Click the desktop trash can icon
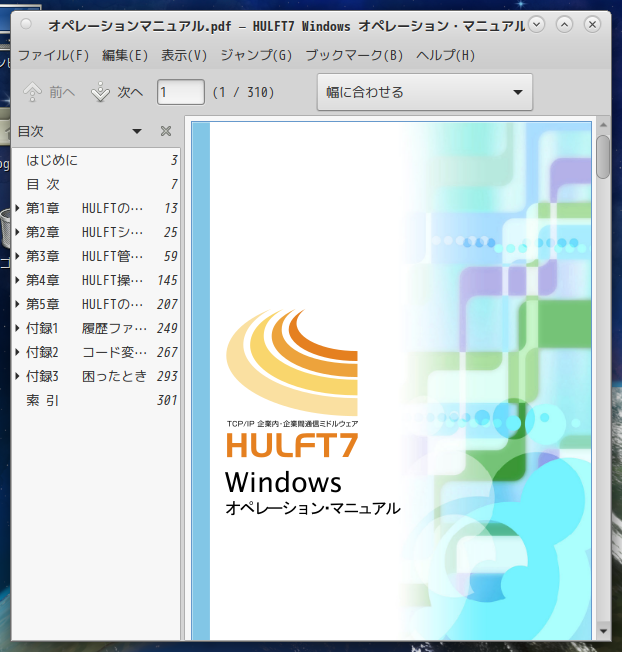622x652 pixels. coord(6,228)
